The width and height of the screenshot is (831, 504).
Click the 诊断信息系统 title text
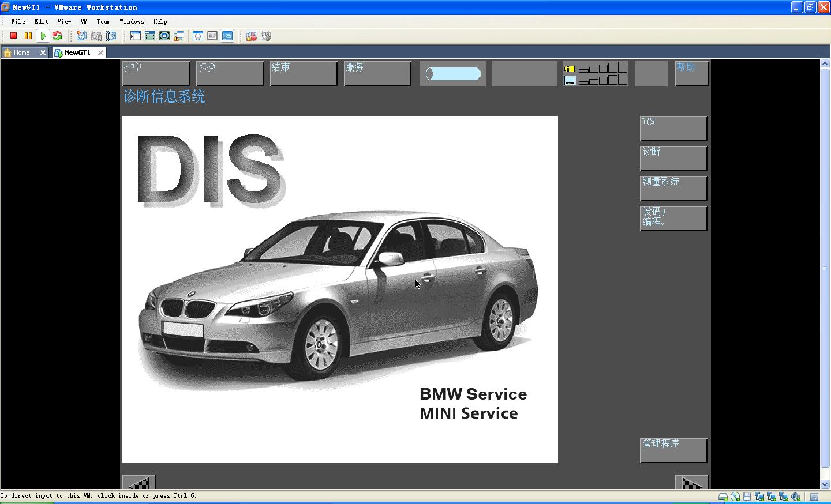point(164,96)
